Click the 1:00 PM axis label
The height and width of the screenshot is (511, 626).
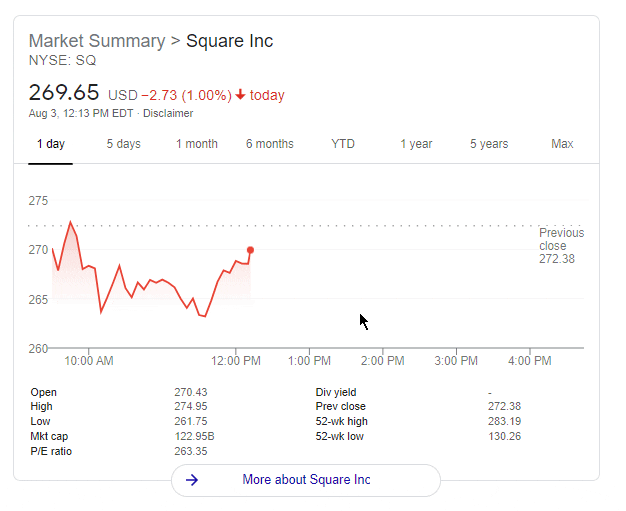[309, 361]
